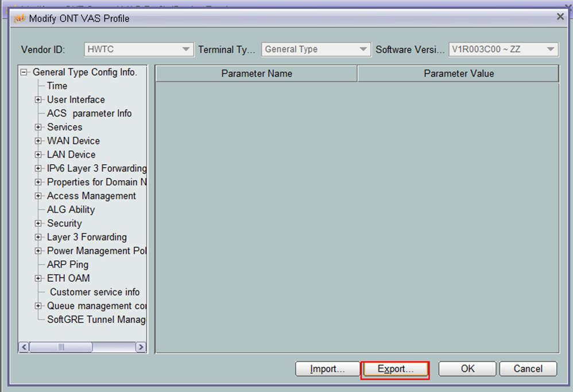Viewport: 573px width, 392px height.
Task: Expand the Security tree node
Action: tap(38, 224)
